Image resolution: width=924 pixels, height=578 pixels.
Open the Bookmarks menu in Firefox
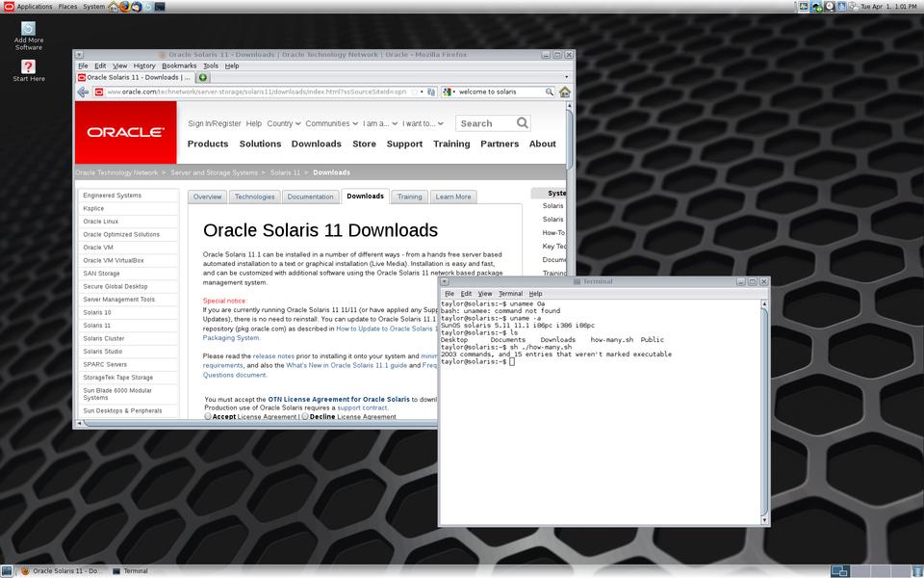[178, 66]
